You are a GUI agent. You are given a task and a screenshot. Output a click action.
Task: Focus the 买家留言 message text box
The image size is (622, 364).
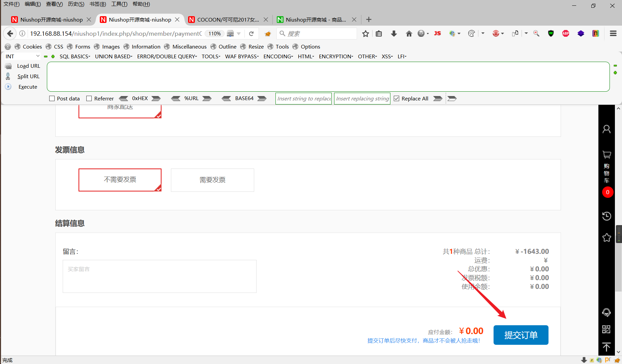(x=159, y=276)
